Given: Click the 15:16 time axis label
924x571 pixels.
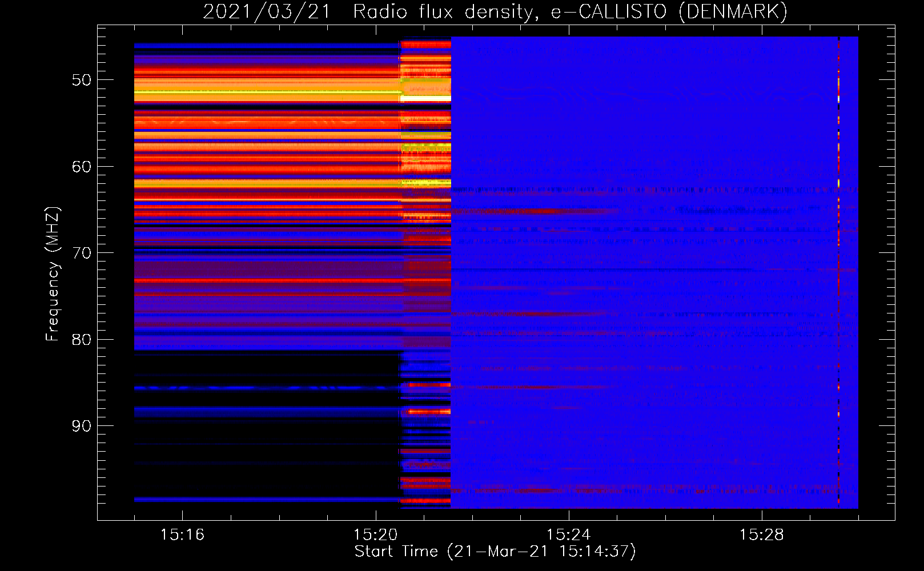Looking at the screenshot, I should click(182, 535).
